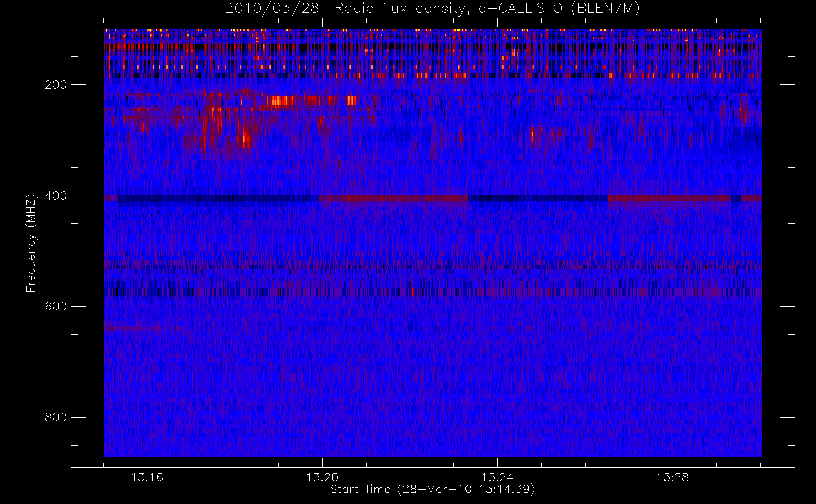
Task: Click the 'Start Time (28-Mar-10 13:14:39)' label
Action: (x=433, y=489)
